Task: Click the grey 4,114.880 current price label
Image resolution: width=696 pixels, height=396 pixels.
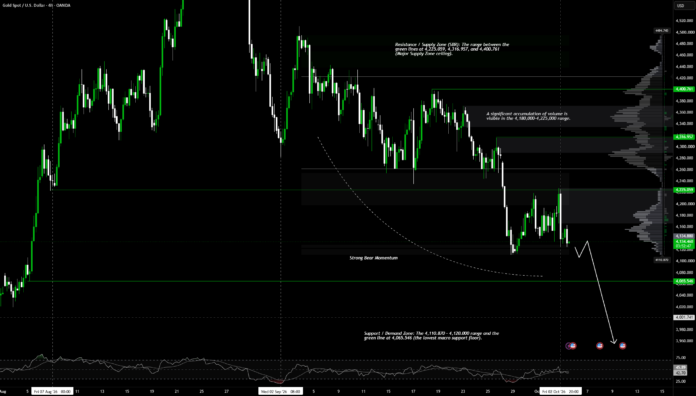Action: (684, 236)
